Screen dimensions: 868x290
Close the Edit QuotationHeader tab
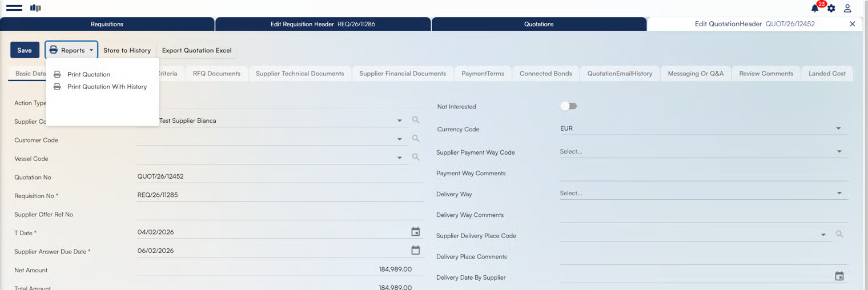853,24
